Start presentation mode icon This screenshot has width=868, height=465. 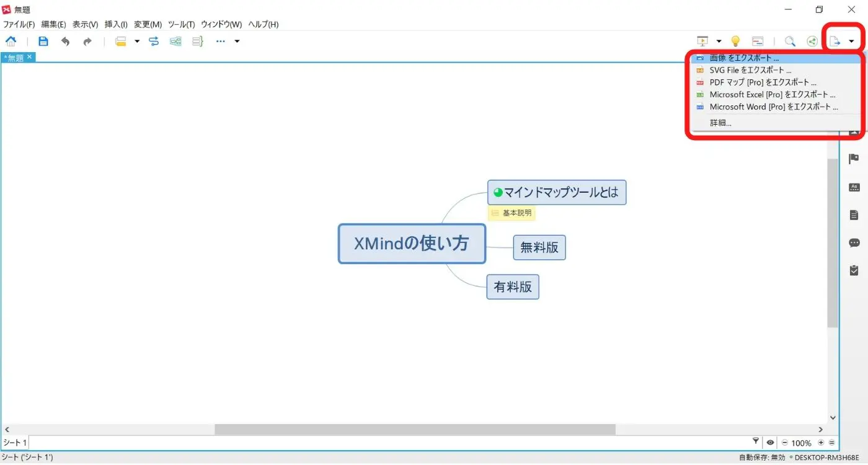pyautogui.click(x=702, y=42)
